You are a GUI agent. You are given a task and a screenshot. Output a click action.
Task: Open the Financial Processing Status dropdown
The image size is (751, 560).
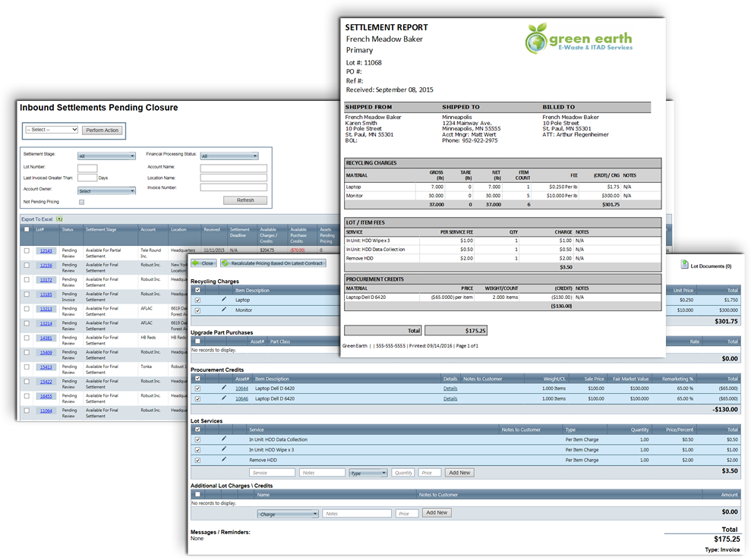(229, 156)
